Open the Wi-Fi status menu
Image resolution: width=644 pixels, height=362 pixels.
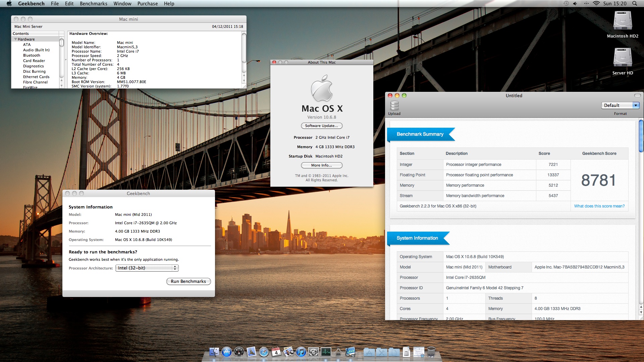pyautogui.click(x=596, y=4)
